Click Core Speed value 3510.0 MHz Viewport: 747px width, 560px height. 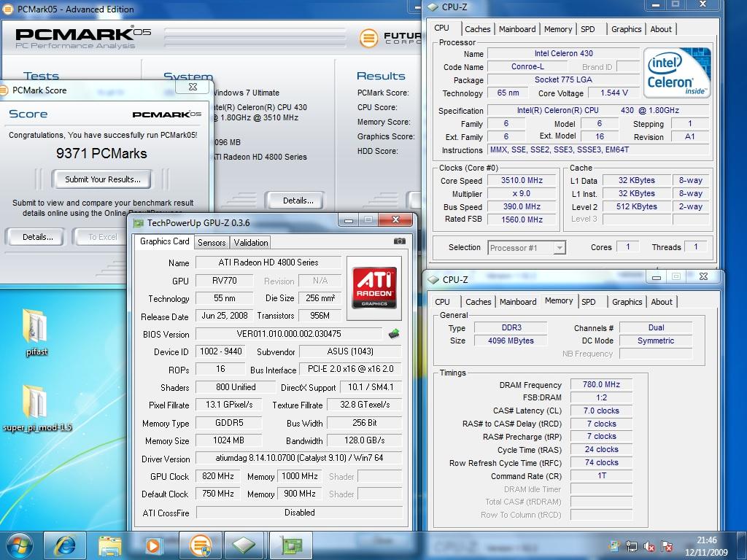(x=522, y=181)
